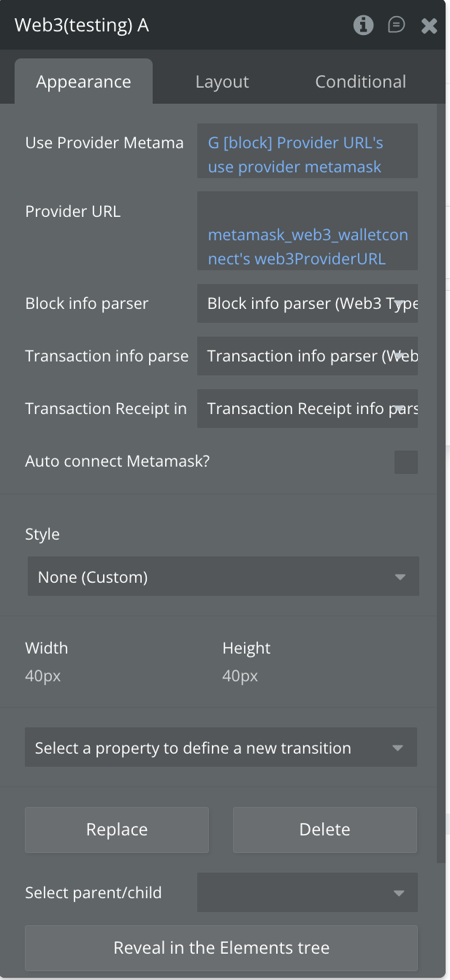Expand the Style None (Custom) dropdown
The height and width of the screenshot is (980, 450).
click(223, 577)
